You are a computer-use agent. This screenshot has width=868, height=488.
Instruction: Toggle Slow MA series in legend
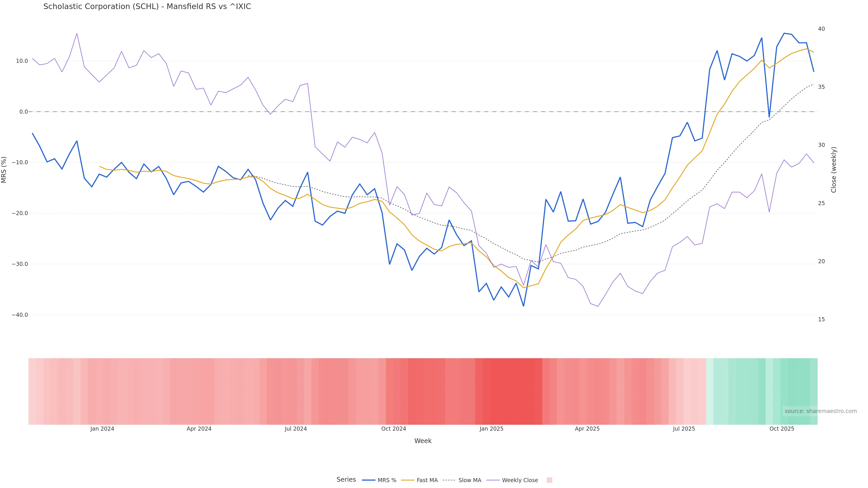pyautogui.click(x=470, y=480)
